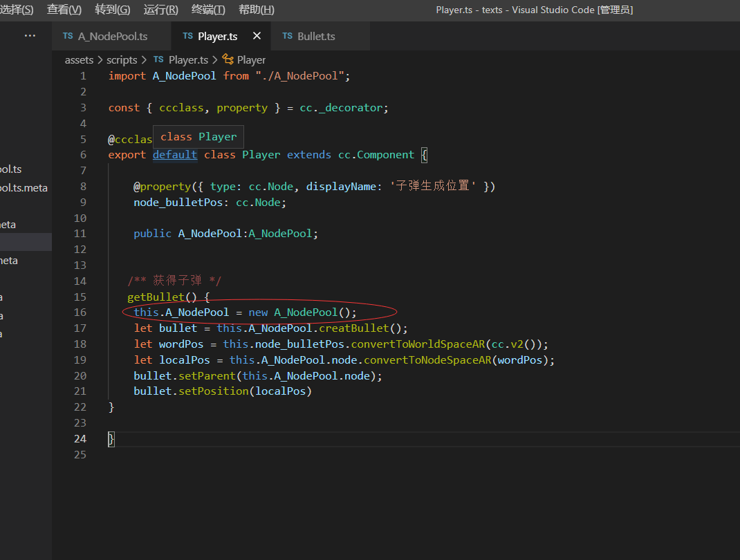Click line number 16 in gutter
Image resolution: width=740 pixels, height=560 pixels.
pos(80,312)
